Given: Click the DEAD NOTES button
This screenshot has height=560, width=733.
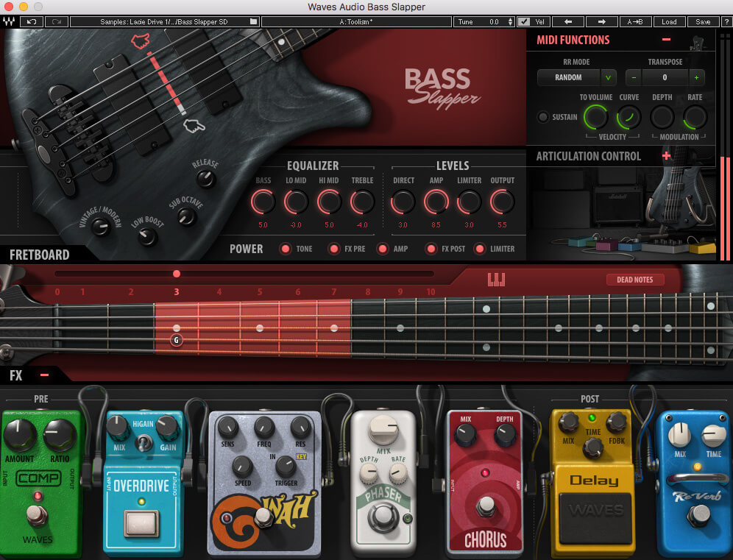Looking at the screenshot, I should (x=635, y=280).
